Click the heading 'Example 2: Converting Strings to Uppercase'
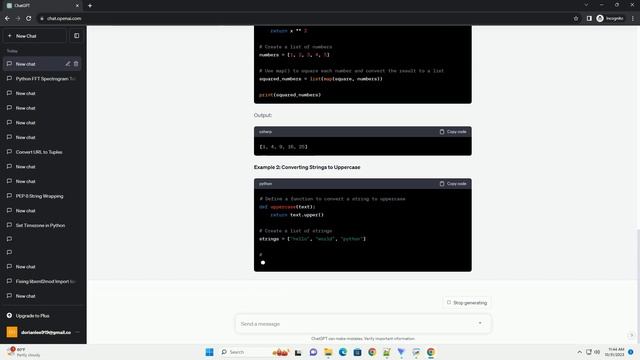640x360 pixels. pos(307,167)
